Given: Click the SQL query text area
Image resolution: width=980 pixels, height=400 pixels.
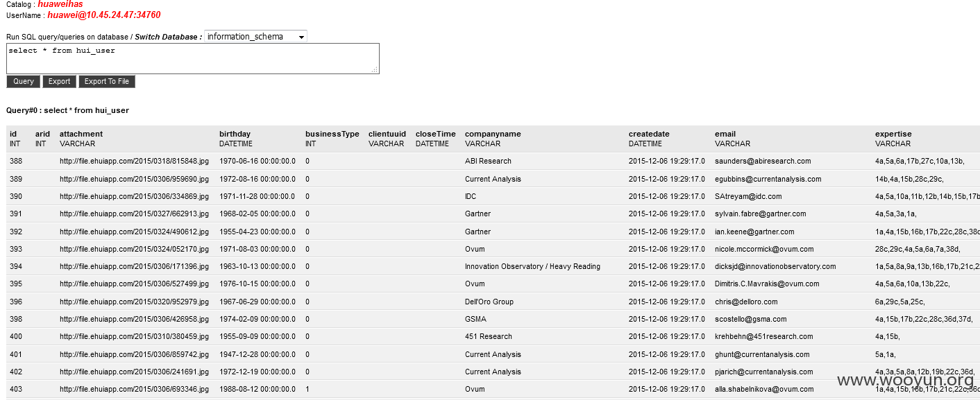Looking at the screenshot, I should [x=193, y=58].
